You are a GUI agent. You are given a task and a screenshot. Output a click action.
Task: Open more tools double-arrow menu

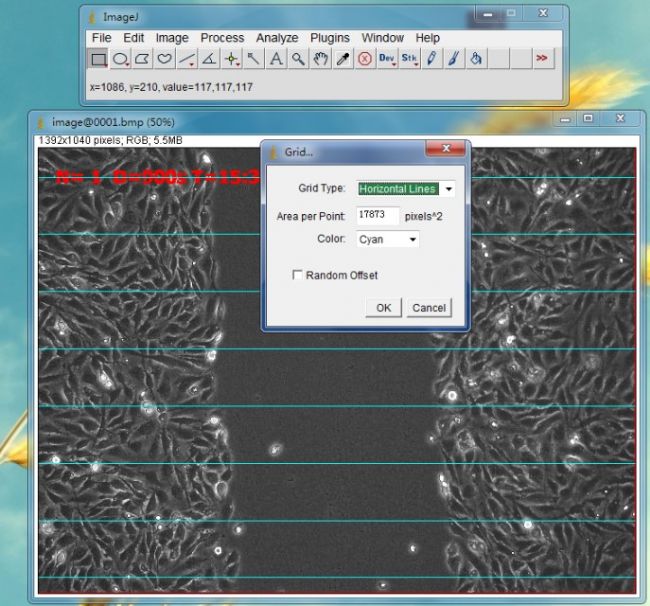pos(541,59)
